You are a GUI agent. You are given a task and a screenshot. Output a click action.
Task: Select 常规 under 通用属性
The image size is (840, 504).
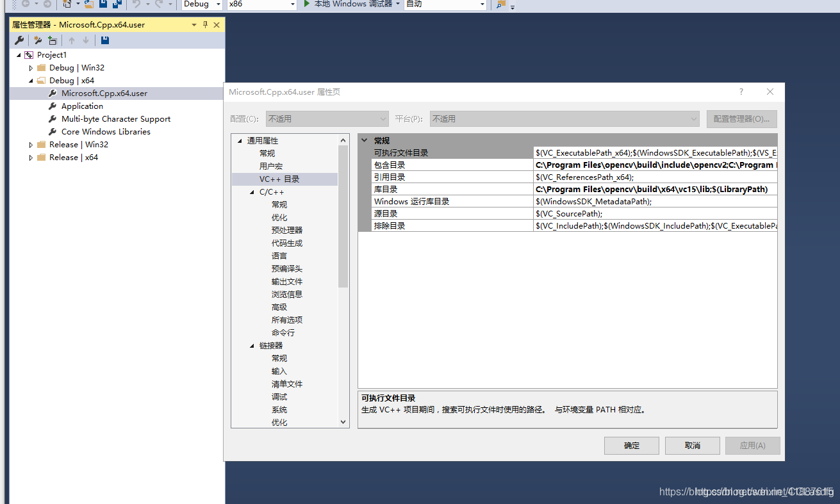[x=267, y=154]
